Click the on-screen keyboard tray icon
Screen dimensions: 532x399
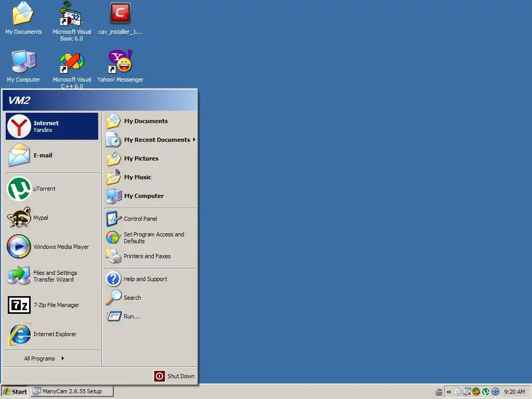[x=439, y=392]
